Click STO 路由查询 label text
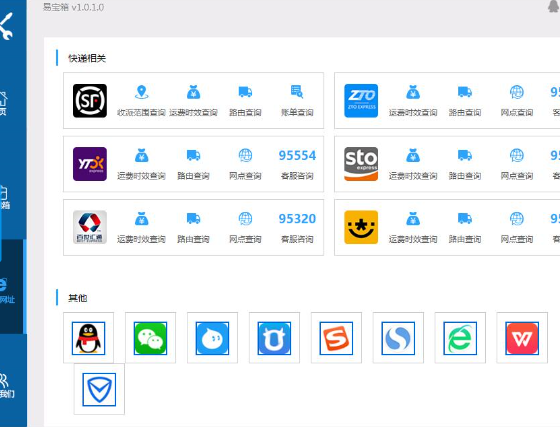The image size is (560, 427). (465, 176)
